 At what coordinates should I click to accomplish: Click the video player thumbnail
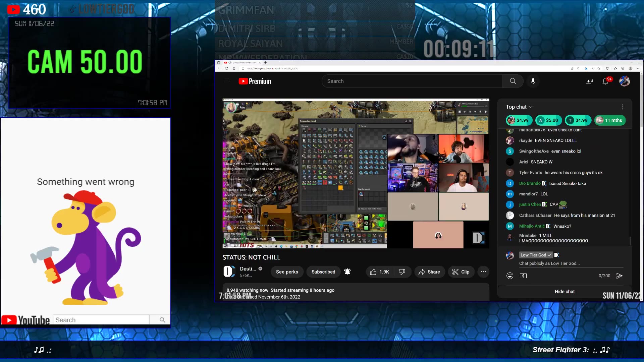(356, 173)
